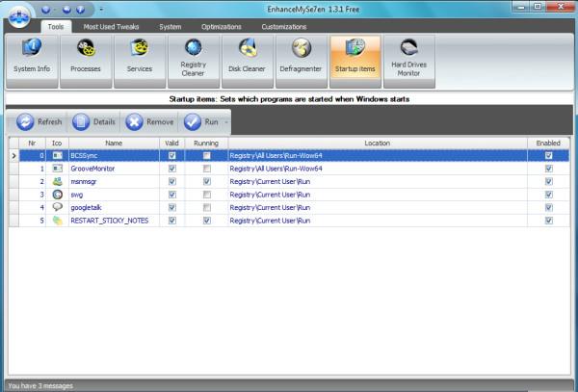Toggle Enabled checkbox for BCSSync
The image size is (578, 392).
tap(548, 155)
